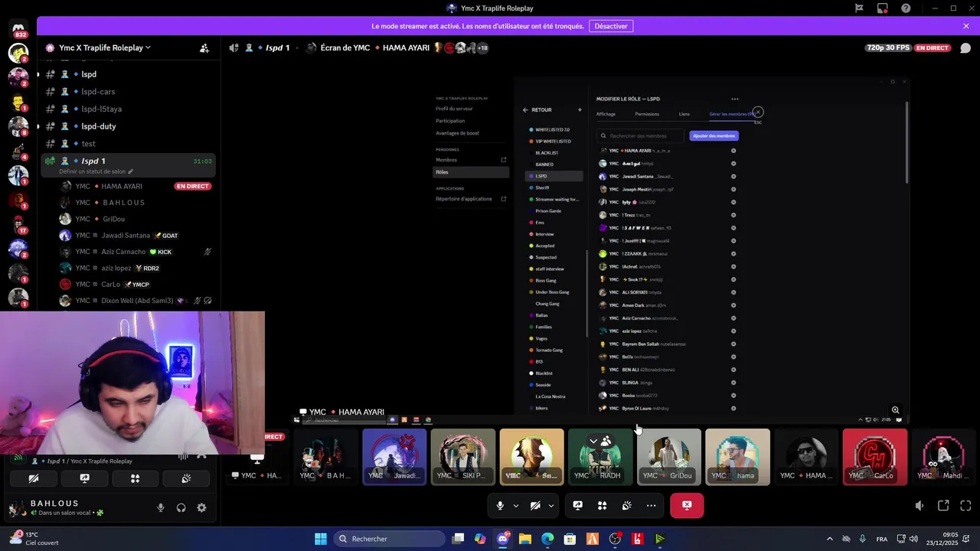This screenshot has height=551, width=980.
Task: Open the chat bubble icon near EN DIRECT
Action: tap(965, 47)
